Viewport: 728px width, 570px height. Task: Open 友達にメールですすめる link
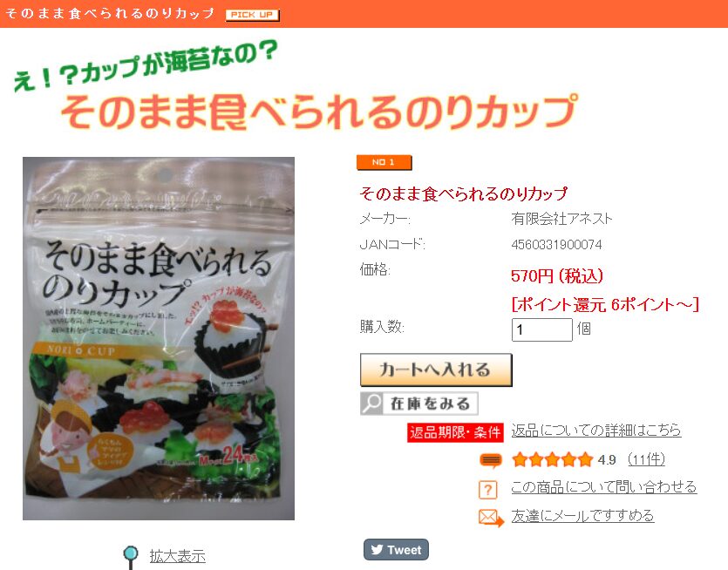[582, 516]
